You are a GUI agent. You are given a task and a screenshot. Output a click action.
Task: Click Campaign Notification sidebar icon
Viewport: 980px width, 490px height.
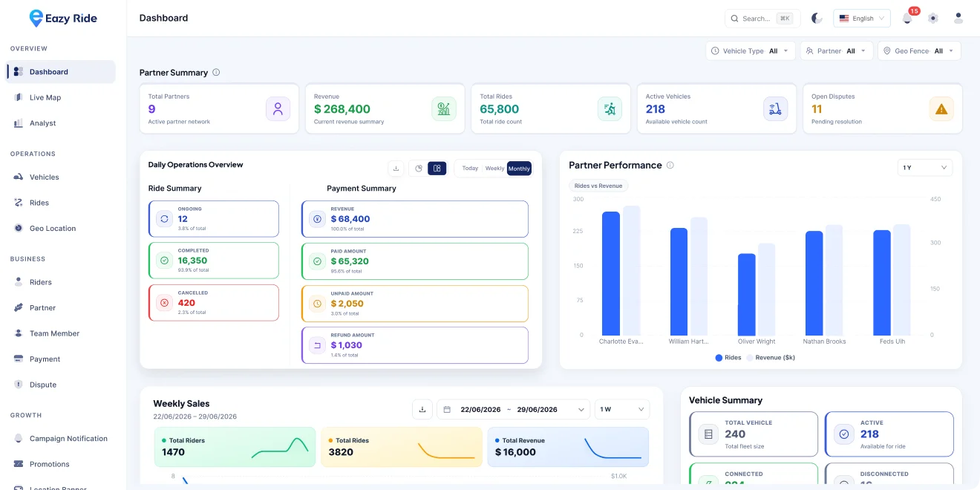point(19,439)
